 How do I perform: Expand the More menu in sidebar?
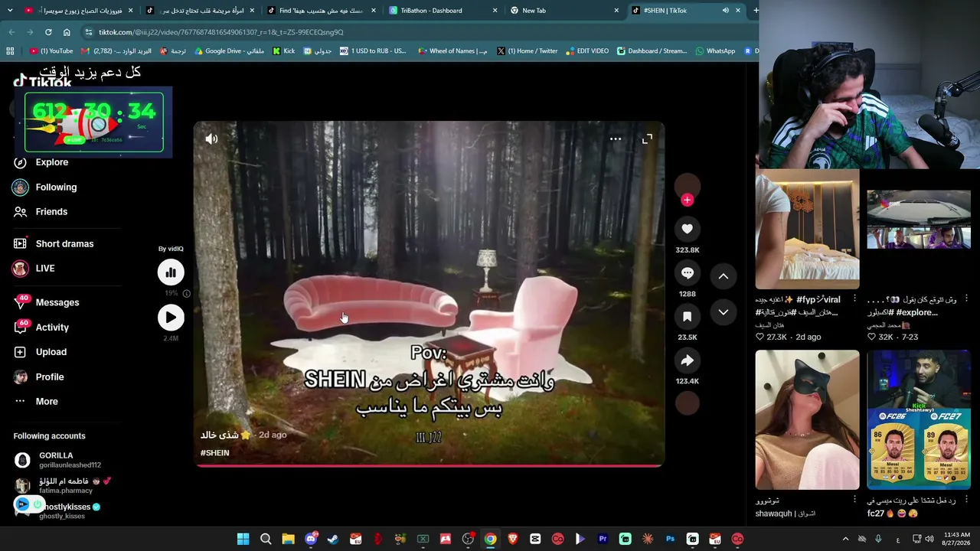[x=35, y=401]
